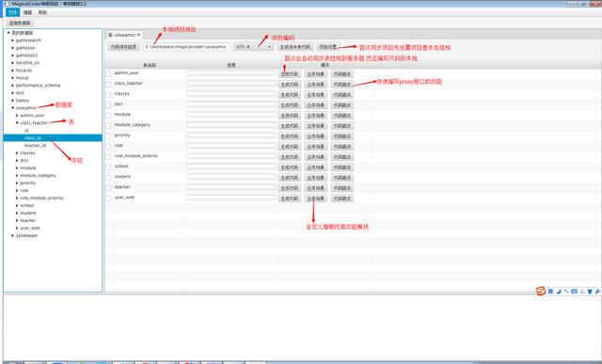
Task: Toggle Sogou half-width moon icon
Action: tap(559, 292)
